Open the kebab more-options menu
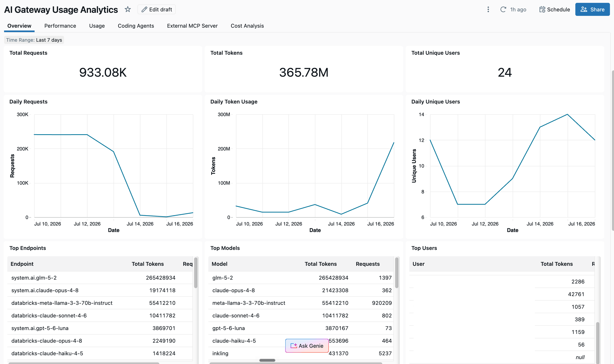Viewport: 614px width, 364px height. click(x=488, y=9)
